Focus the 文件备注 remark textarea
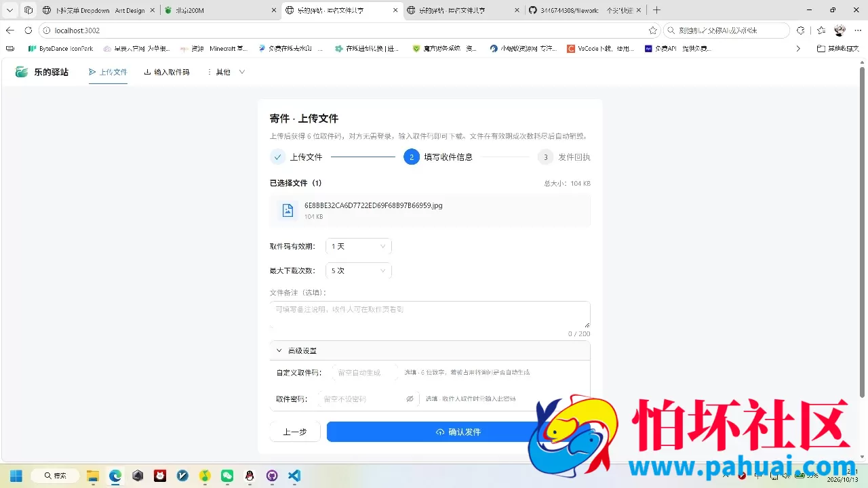This screenshot has width=868, height=488. [430, 314]
